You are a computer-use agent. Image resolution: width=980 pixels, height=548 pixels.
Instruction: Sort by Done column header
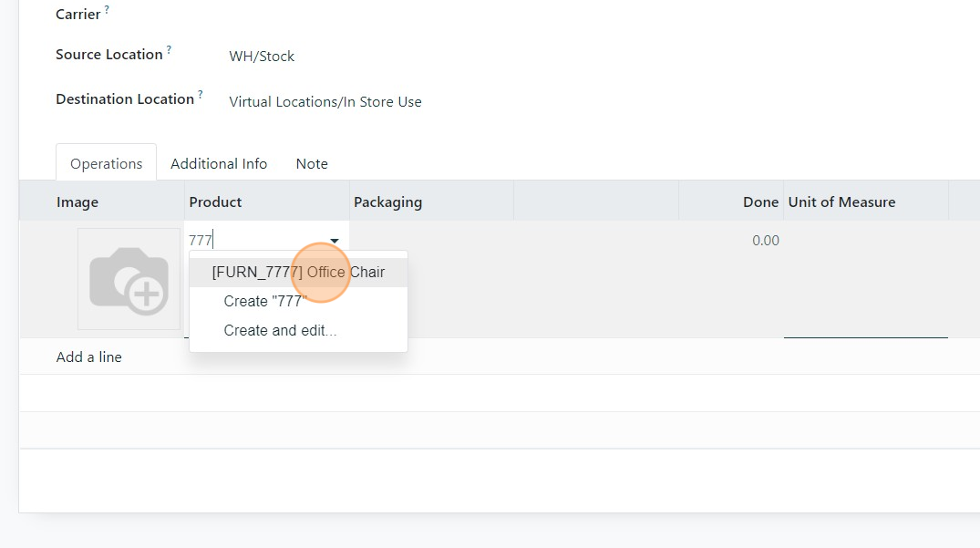[x=730, y=202]
